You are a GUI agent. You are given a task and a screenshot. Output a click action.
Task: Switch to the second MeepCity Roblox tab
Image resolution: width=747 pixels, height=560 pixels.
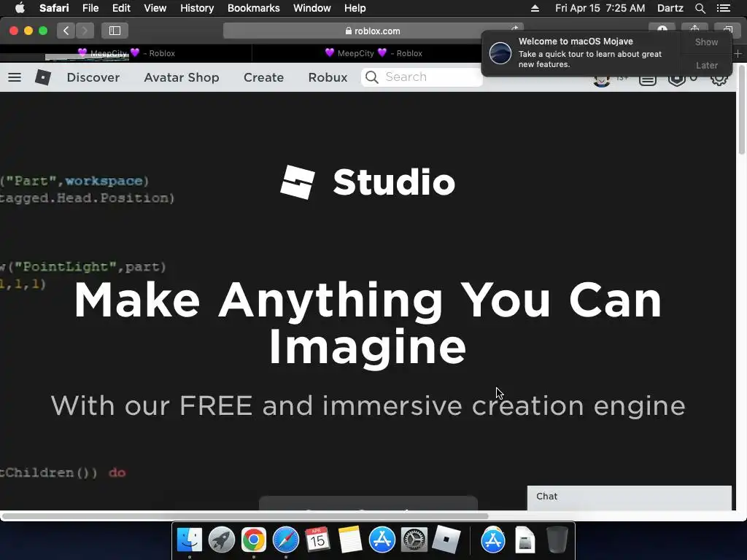click(373, 53)
